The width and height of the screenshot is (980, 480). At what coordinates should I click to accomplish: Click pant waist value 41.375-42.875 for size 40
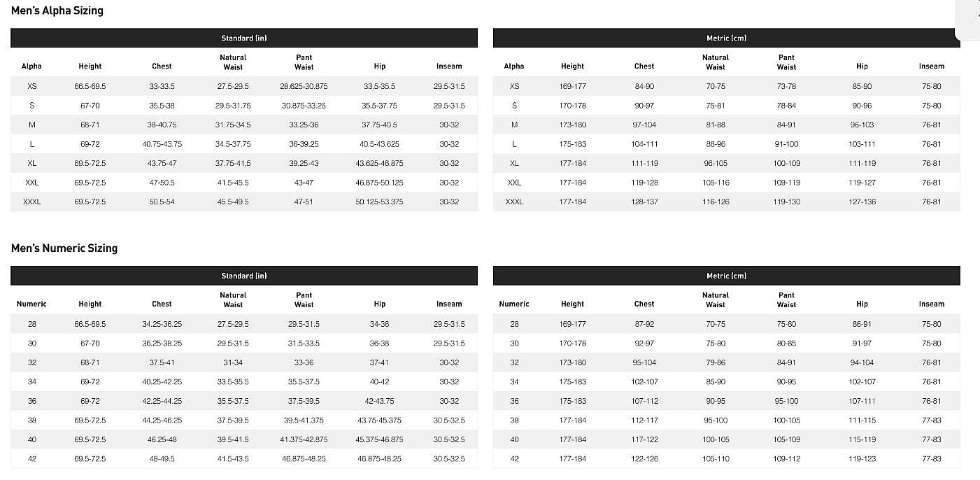[304, 440]
